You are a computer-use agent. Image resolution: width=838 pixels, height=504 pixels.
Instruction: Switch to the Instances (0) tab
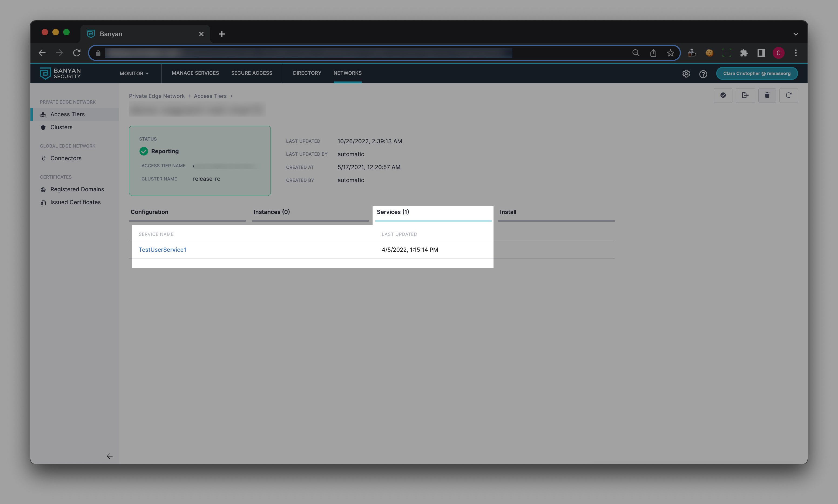point(272,212)
